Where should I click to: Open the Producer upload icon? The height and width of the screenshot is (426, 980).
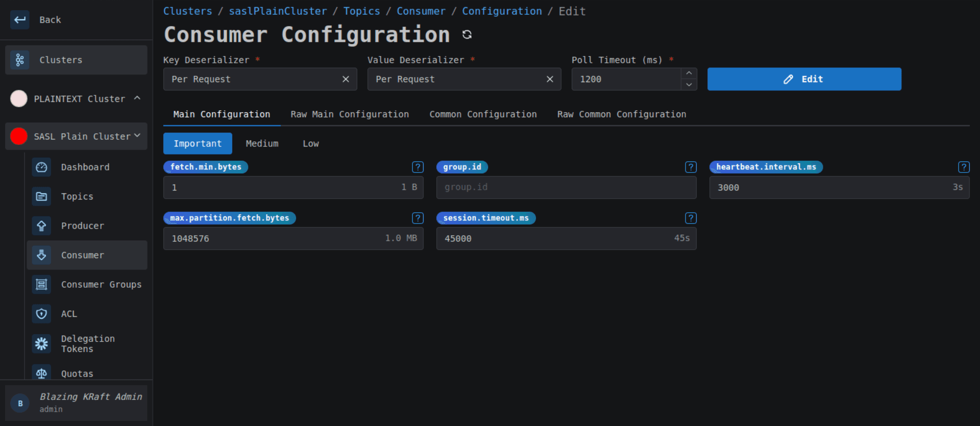(42, 225)
